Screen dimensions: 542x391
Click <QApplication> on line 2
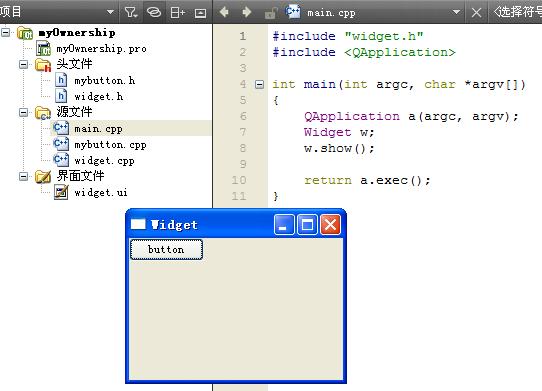click(x=400, y=52)
